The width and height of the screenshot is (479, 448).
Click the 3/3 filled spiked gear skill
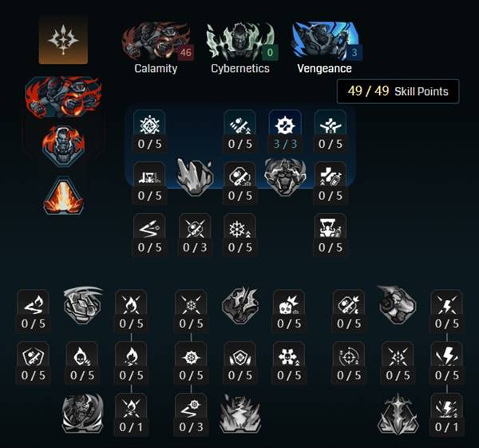tap(285, 132)
